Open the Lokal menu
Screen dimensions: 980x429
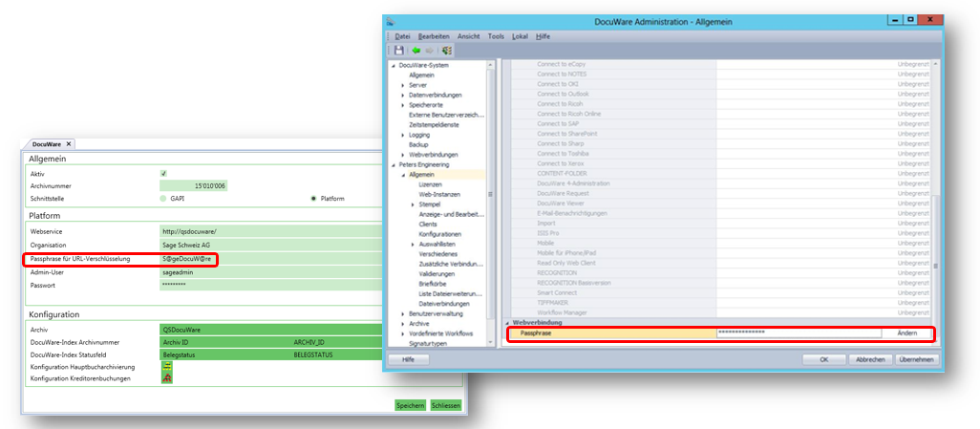(520, 36)
